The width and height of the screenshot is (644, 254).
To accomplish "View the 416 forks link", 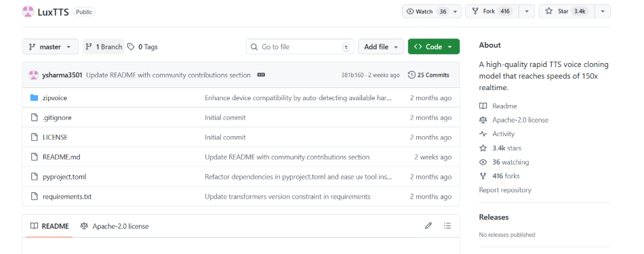I will coord(506,176).
